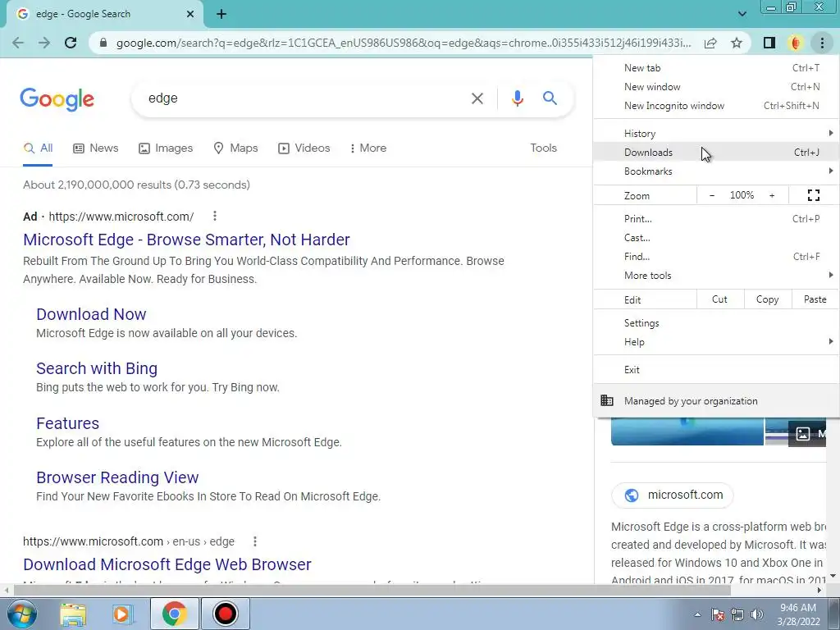Bookmark this page with the star icon
The height and width of the screenshot is (630, 840).
(737, 43)
